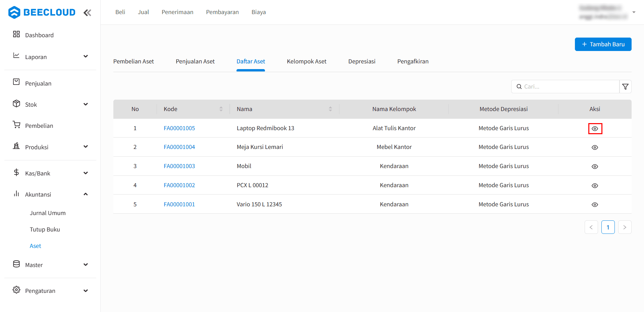Open Biaya in top menu
The width and height of the screenshot is (644, 312).
coord(259,12)
